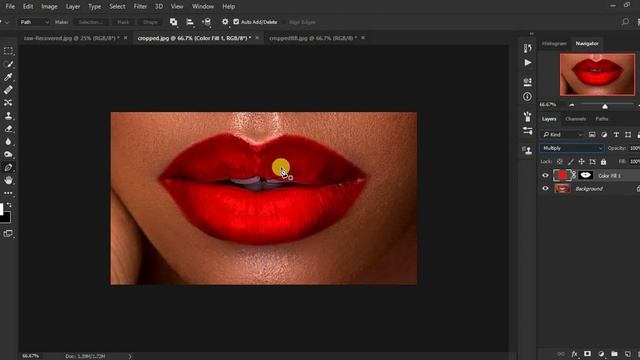Click the Selection... button
The width and height of the screenshot is (640, 360).
91,22
